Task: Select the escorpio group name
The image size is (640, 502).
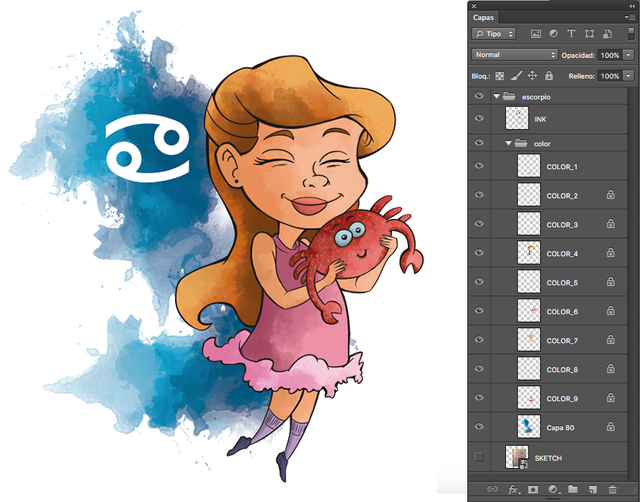Action: coord(536,97)
